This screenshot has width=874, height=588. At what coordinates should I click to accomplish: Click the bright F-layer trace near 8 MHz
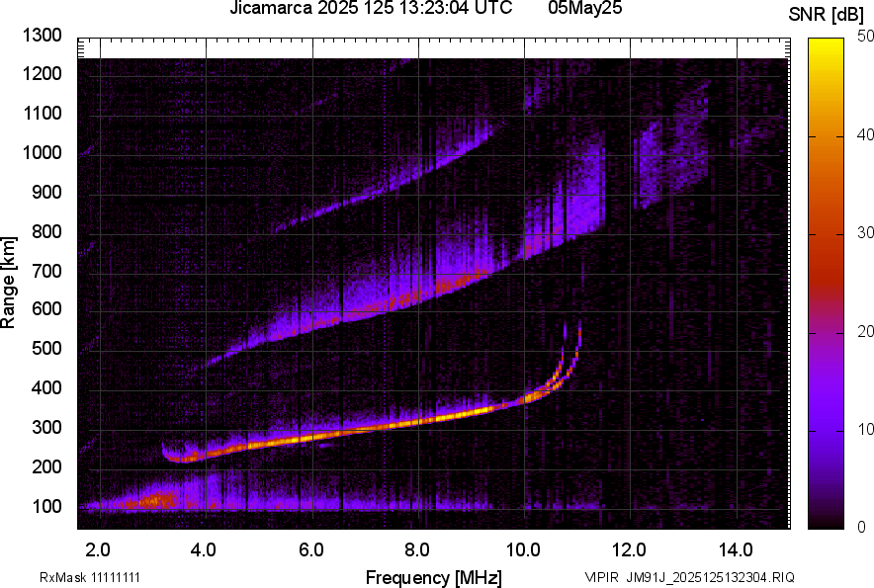(418, 421)
